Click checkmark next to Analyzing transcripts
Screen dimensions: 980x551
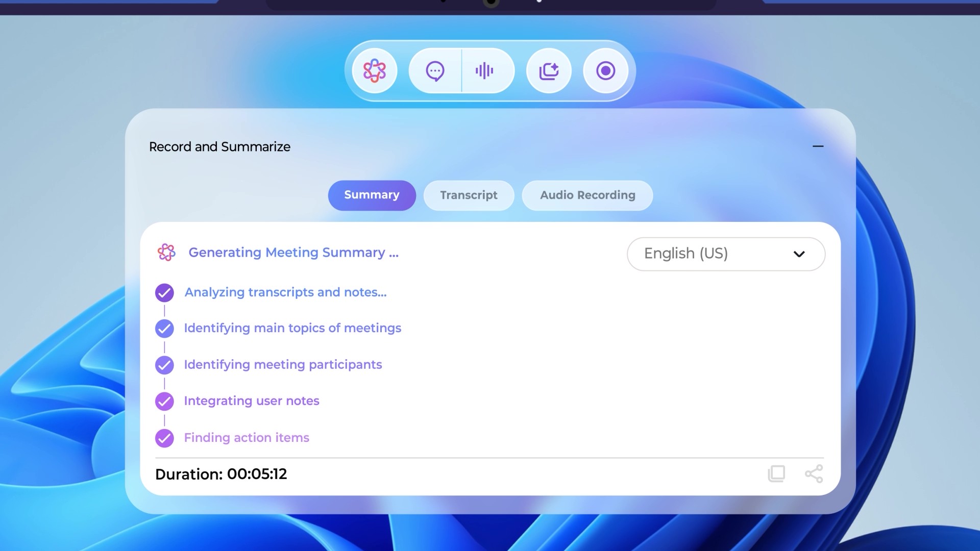click(164, 293)
